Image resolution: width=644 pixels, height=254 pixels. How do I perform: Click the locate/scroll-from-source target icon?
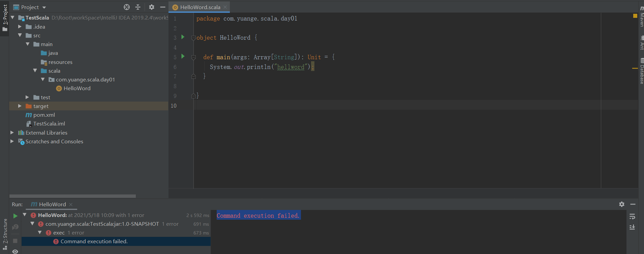127,7
